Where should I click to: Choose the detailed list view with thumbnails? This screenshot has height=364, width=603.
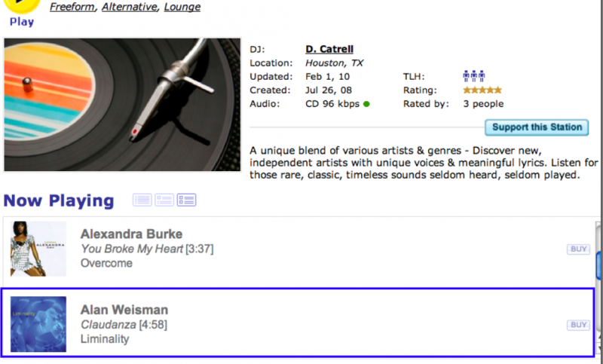pyautogui.click(x=186, y=200)
